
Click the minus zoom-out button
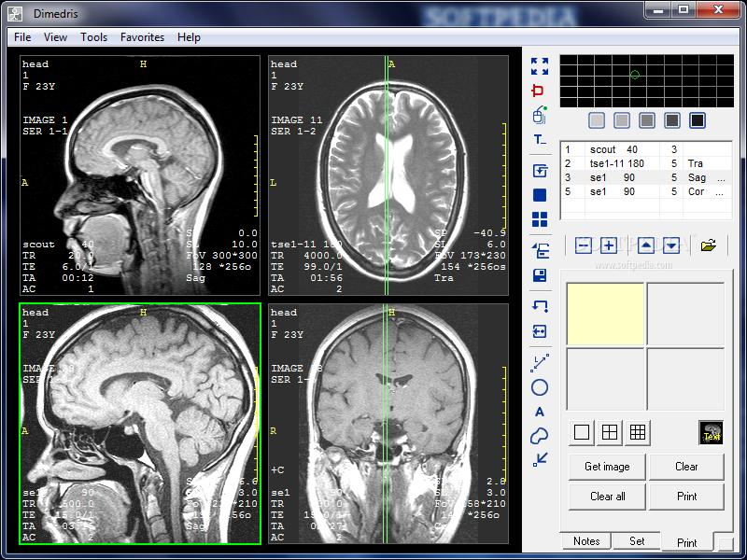pyautogui.click(x=583, y=245)
